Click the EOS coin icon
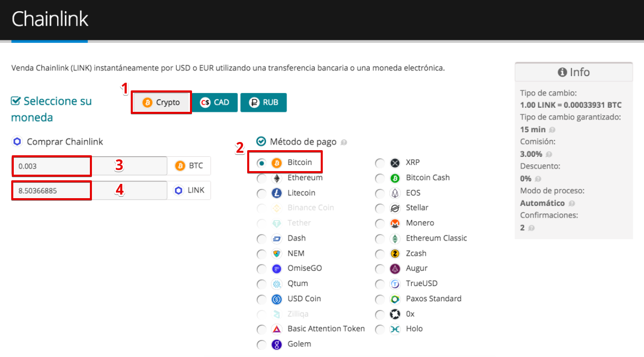The height and width of the screenshot is (357, 644). point(395,194)
